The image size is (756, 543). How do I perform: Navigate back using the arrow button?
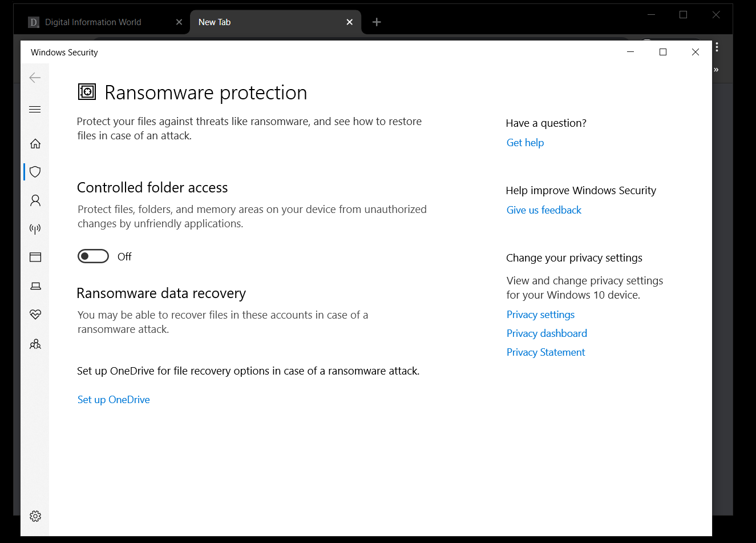click(x=35, y=78)
